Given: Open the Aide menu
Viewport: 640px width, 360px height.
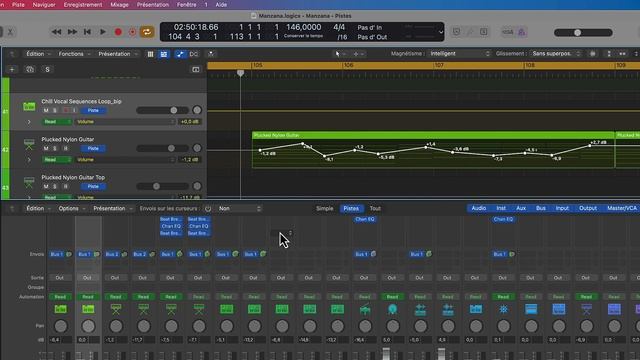Looking at the screenshot, I should [x=221, y=5].
